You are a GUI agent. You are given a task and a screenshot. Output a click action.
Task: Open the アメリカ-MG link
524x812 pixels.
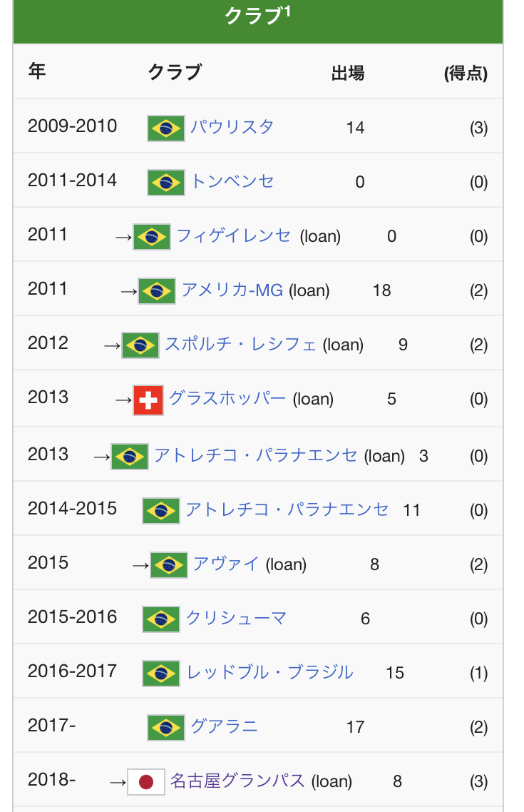click(x=232, y=290)
